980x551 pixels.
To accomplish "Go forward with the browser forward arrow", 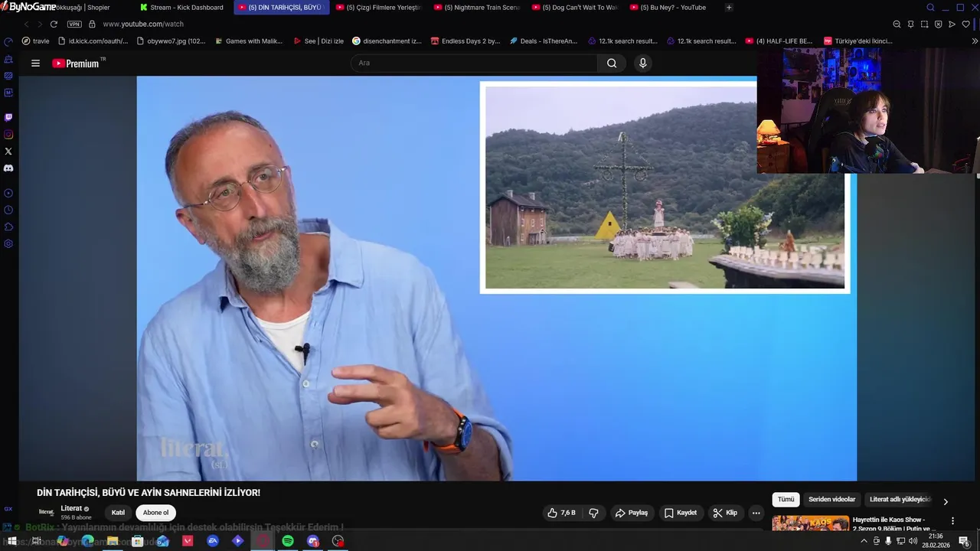I will [40, 24].
